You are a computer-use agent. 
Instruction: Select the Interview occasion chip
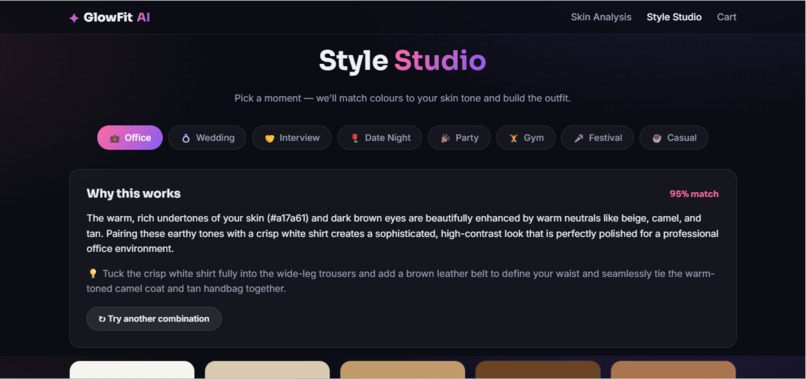(291, 138)
